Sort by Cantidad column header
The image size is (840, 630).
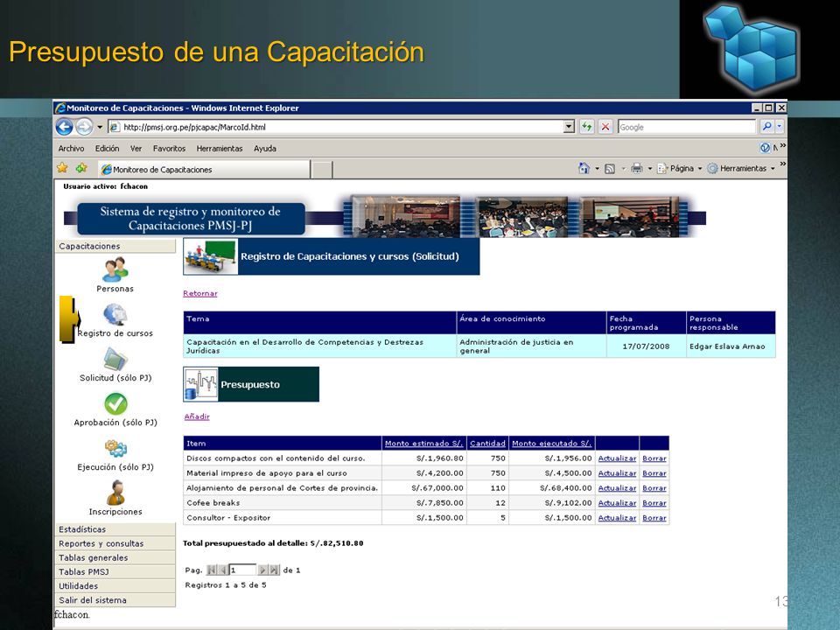[487, 444]
